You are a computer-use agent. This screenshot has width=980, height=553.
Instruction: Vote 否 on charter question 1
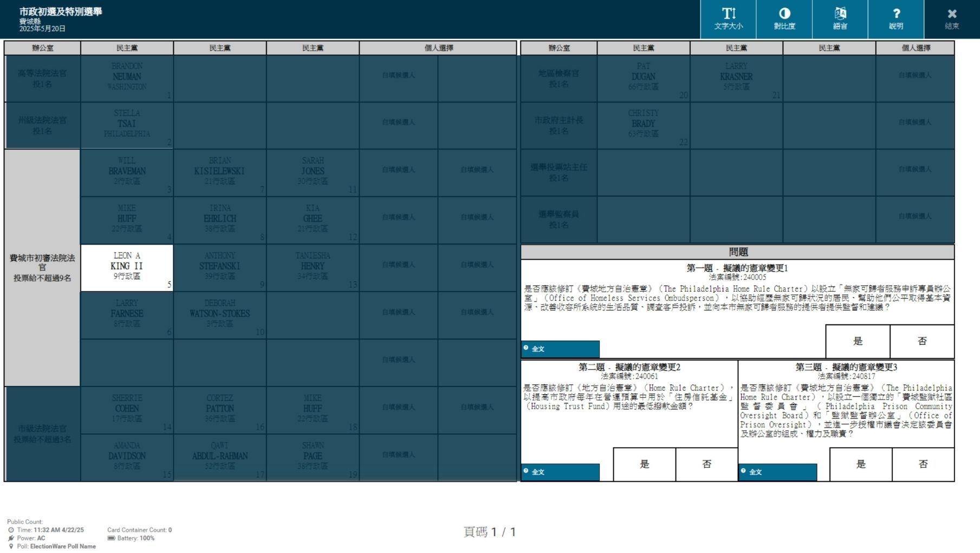coord(922,341)
